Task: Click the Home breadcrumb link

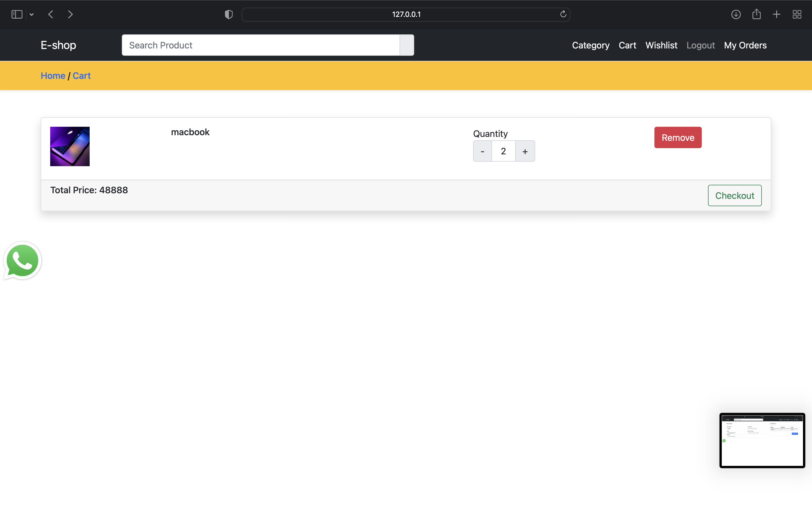Action: [53, 76]
